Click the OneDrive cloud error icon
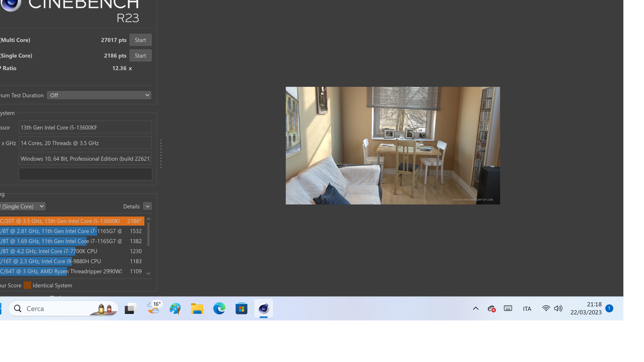This screenshot has height=362, width=644. 492,309
